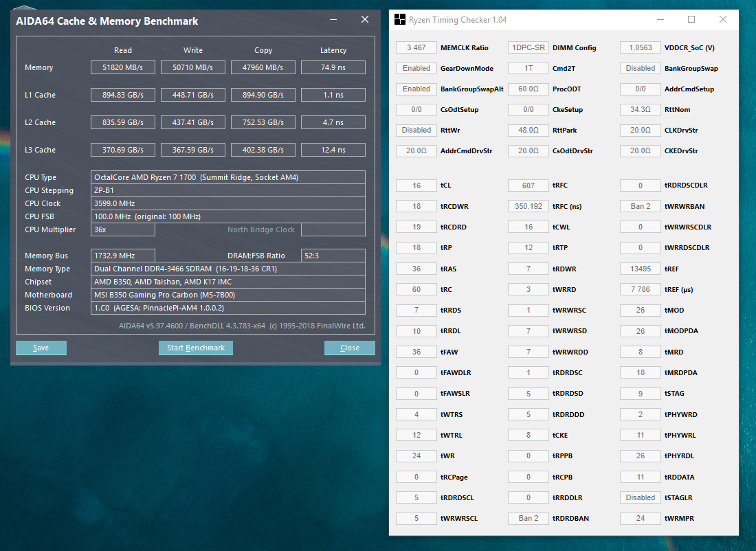Click the Motherboard MSI B350 field
The image size is (756, 551).
(x=228, y=295)
